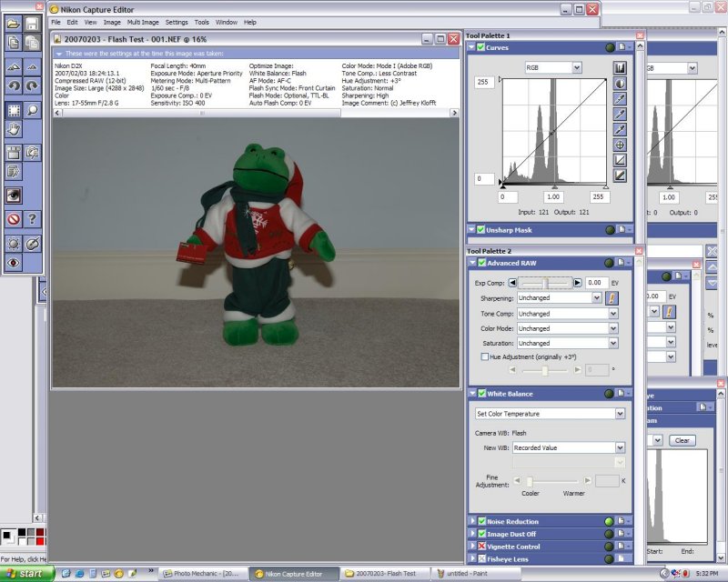Toggle the Image Dust Off checkbox

coord(482,534)
